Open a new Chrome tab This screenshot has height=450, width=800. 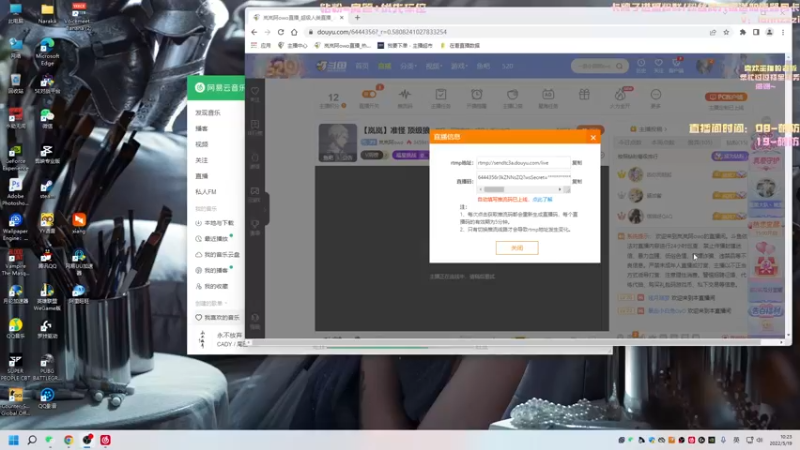pyautogui.click(x=357, y=17)
